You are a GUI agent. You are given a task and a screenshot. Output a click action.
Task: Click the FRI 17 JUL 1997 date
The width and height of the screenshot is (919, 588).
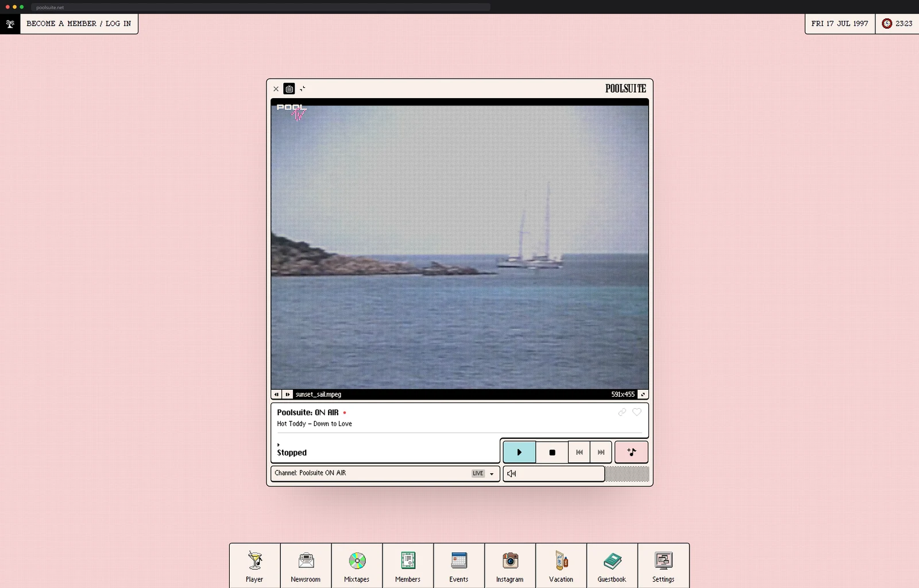point(840,24)
